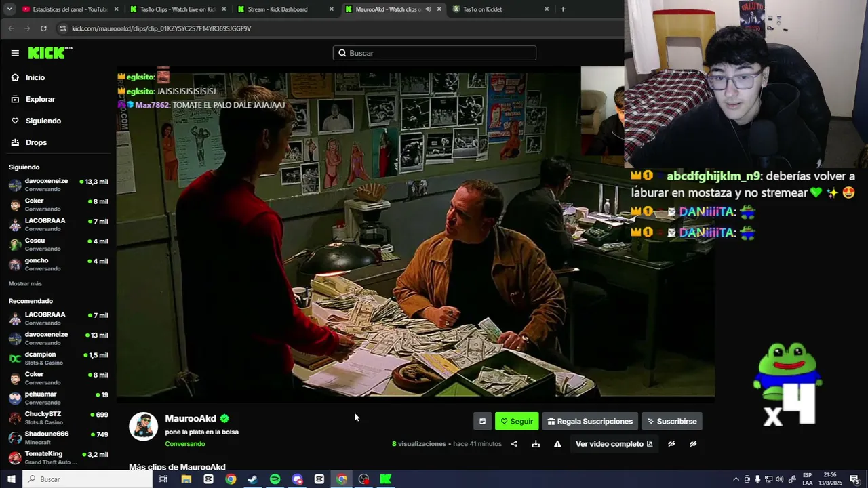Open a new browser tab
The image size is (868, 488).
pos(563,9)
